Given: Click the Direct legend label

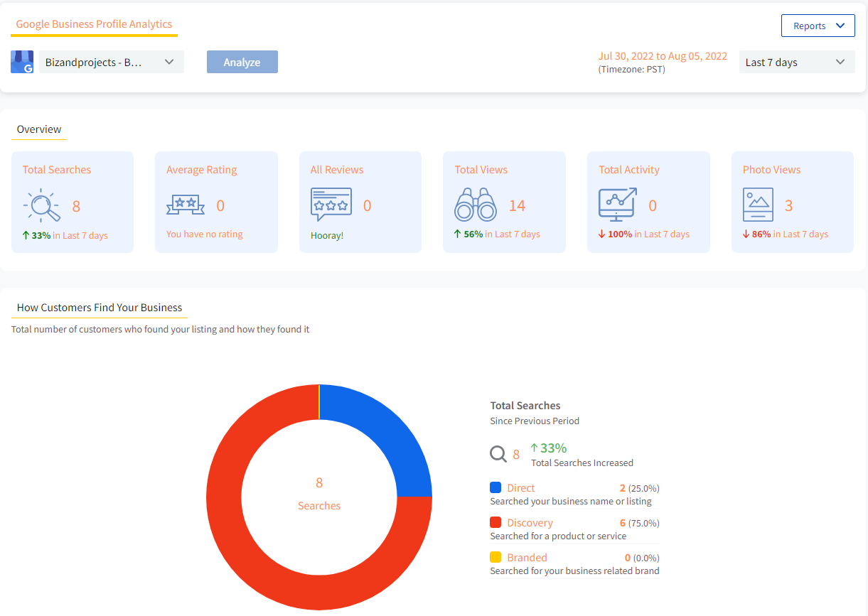Looking at the screenshot, I should click(x=520, y=488).
